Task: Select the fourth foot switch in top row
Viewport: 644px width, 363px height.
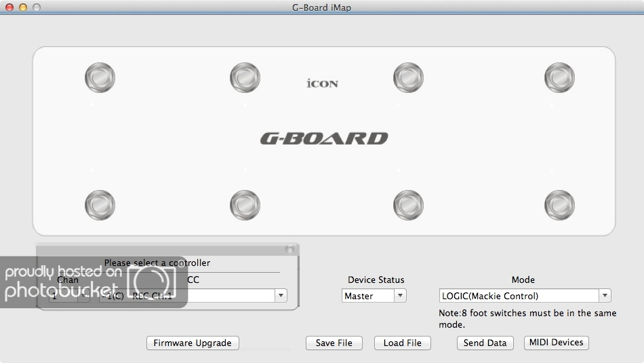Action: click(559, 78)
